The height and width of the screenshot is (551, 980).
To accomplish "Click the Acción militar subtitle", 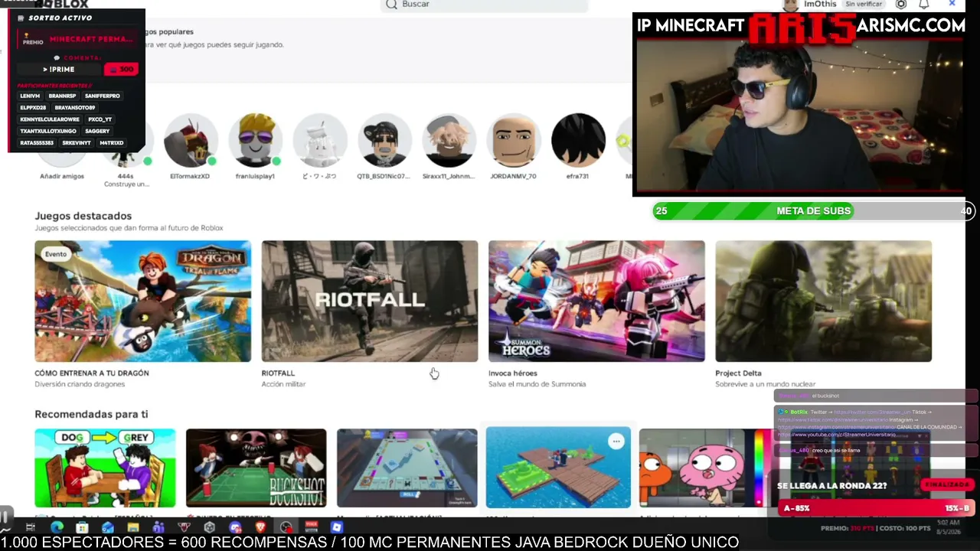I will coord(283,384).
